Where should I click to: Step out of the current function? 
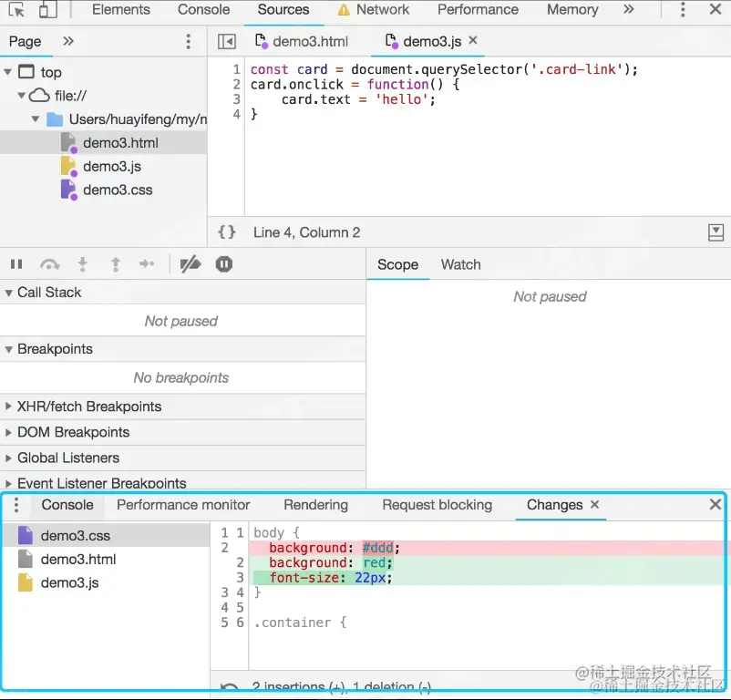click(115, 264)
